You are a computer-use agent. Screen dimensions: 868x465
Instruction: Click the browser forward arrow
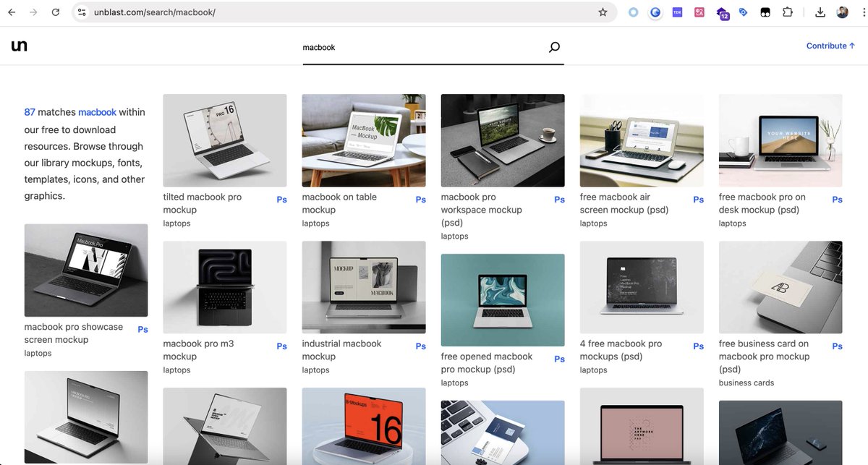click(x=33, y=12)
